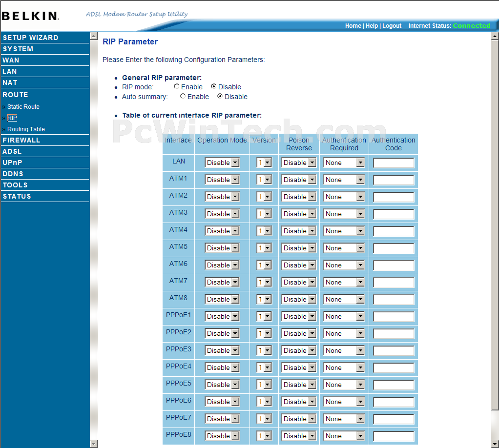Screen dimensions: 499x448
Task: Open the Status menu section
Action: click(17, 196)
